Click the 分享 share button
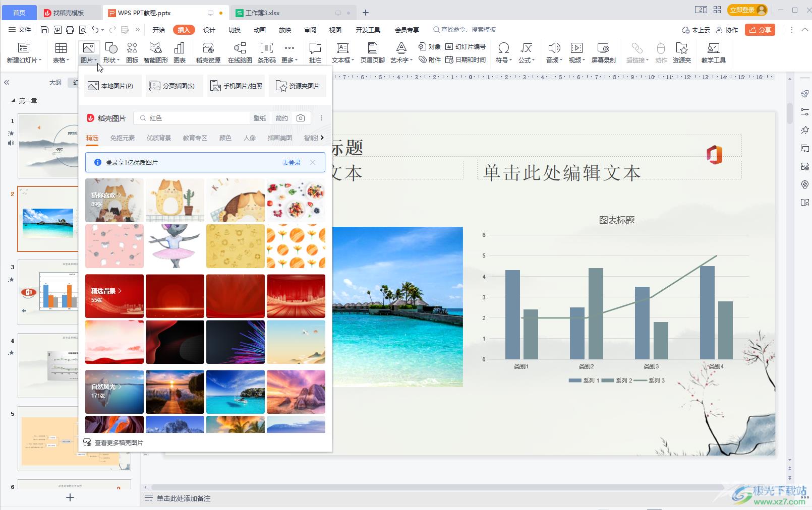The image size is (812, 510). [760, 30]
